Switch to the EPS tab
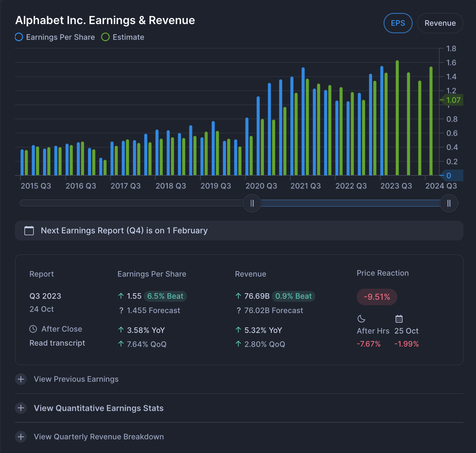 [398, 23]
